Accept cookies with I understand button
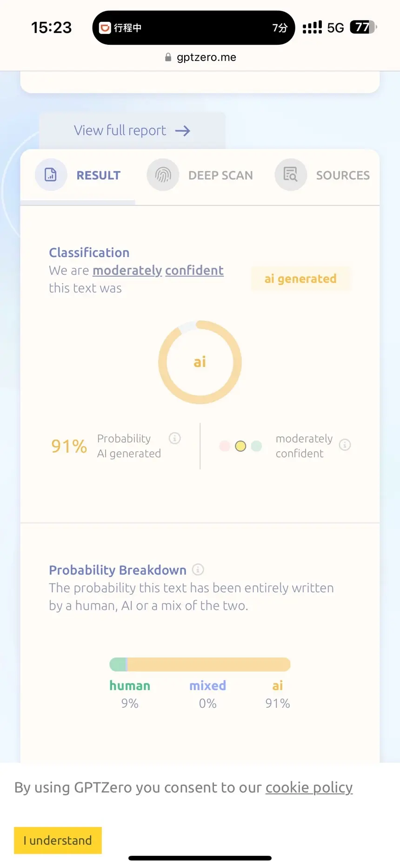400x868 pixels. (58, 841)
